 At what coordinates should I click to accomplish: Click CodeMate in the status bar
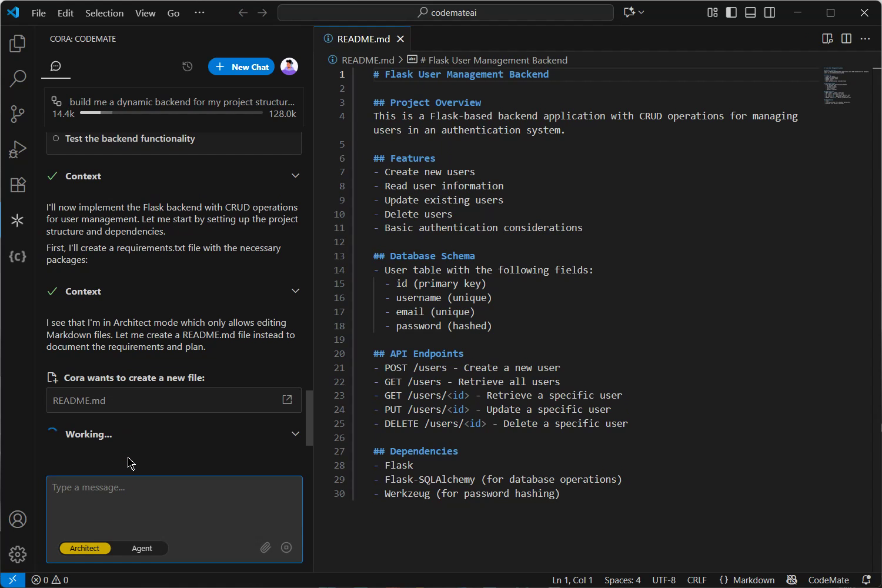(x=828, y=580)
